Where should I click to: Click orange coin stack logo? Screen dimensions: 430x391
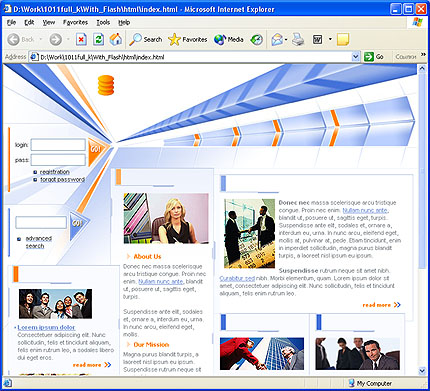106,85
